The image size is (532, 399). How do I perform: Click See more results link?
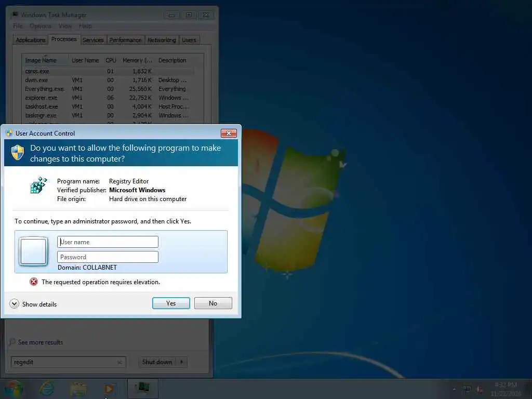(x=41, y=342)
